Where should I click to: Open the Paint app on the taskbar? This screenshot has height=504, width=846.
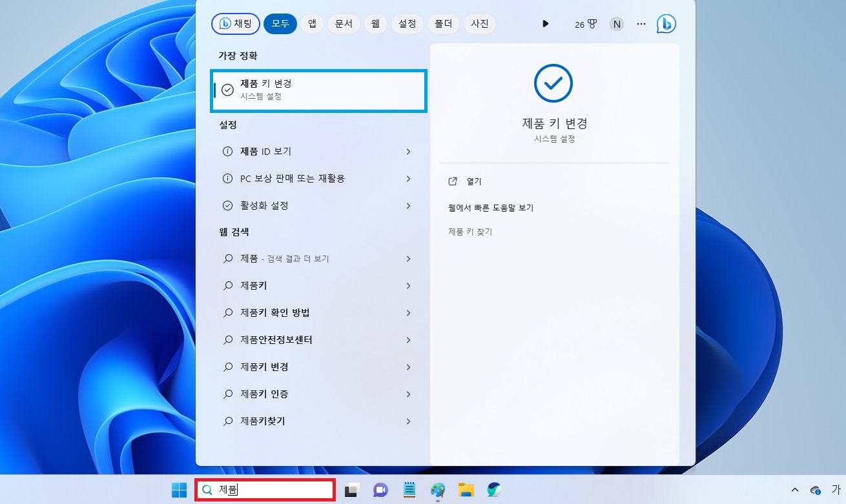click(438, 490)
